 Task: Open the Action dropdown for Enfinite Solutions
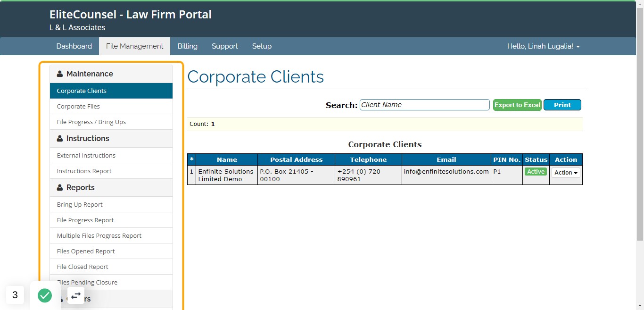point(566,173)
